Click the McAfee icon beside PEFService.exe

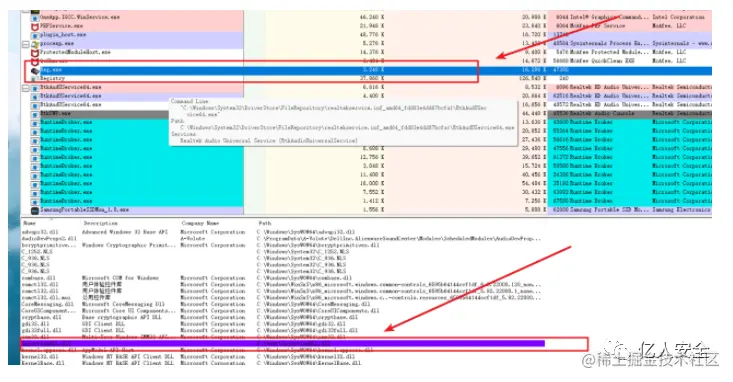[35, 26]
